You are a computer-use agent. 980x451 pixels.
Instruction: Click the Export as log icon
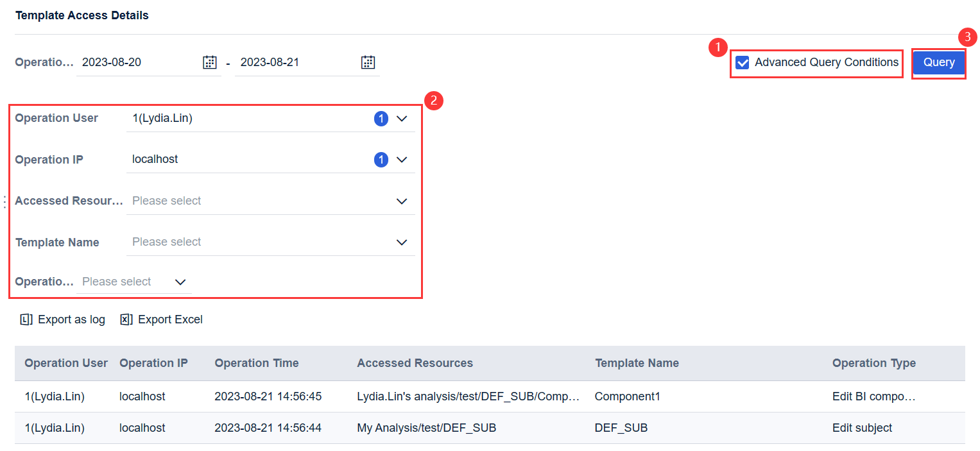pos(26,319)
